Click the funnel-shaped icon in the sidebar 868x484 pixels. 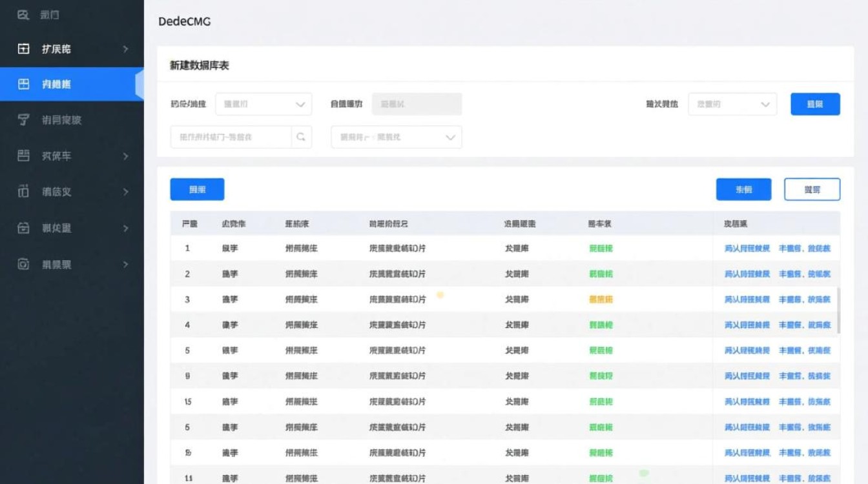[23, 120]
